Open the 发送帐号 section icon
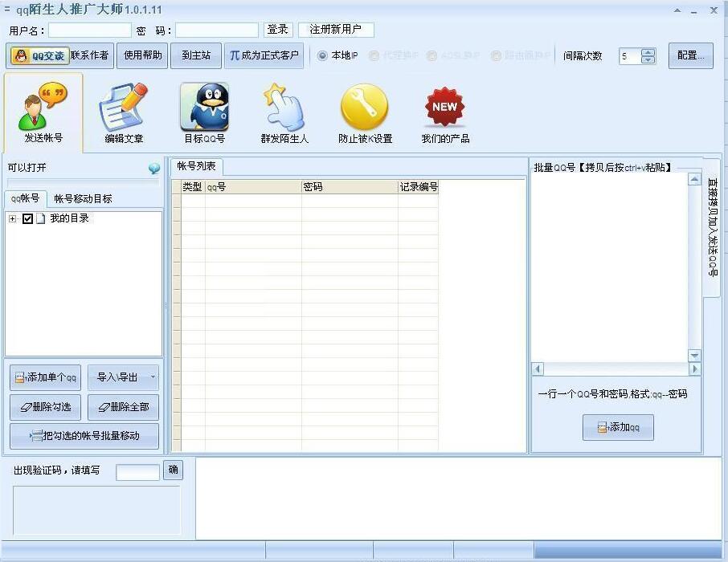Image resolution: width=728 pixels, height=562 pixels. tap(43, 112)
